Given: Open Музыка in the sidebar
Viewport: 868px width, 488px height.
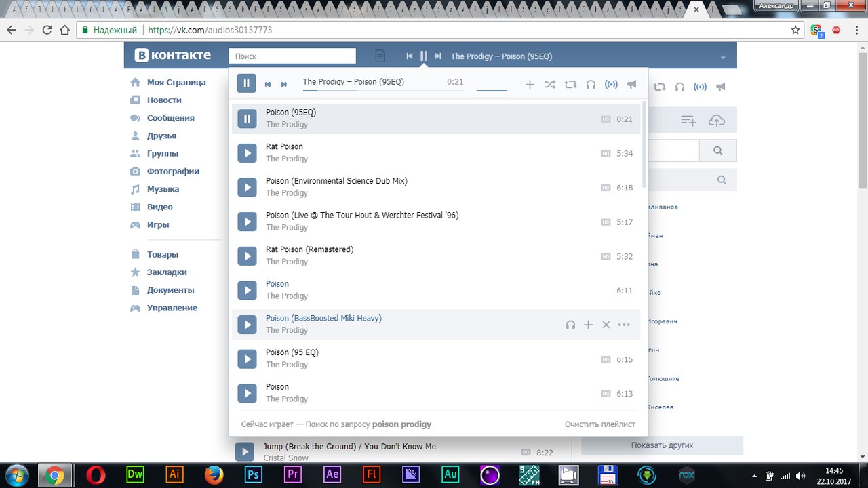Looking at the screenshot, I should (163, 189).
